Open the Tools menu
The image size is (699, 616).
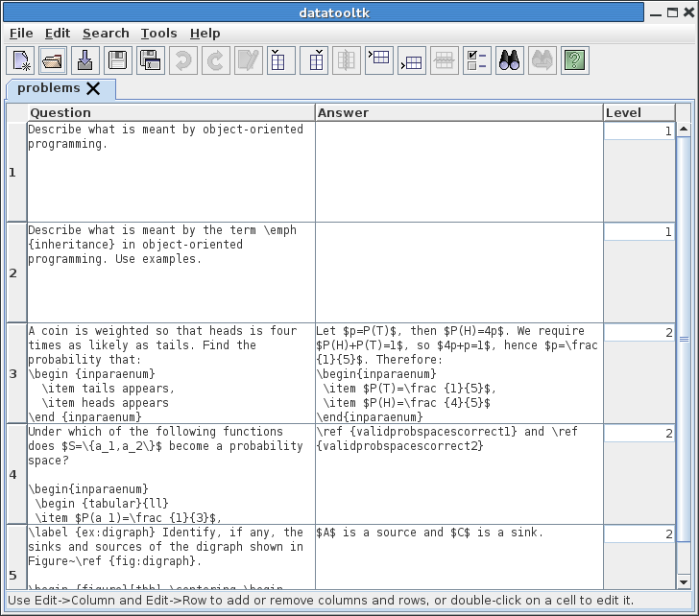coord(158,34)
